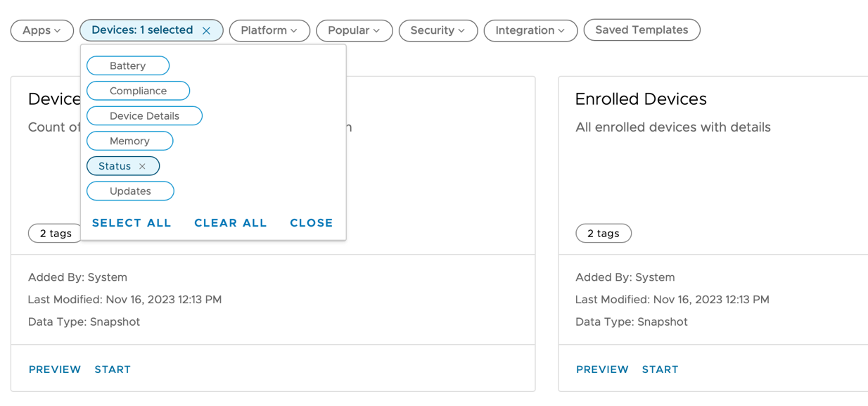Preview the Enrolled Devices template
The image size is (868, 406).
(602, 369)
